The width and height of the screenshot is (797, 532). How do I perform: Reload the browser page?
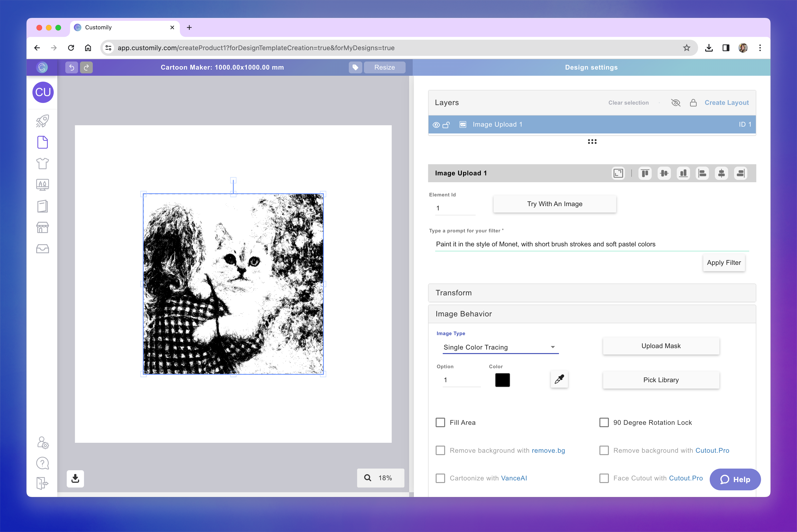coord(71,48)
